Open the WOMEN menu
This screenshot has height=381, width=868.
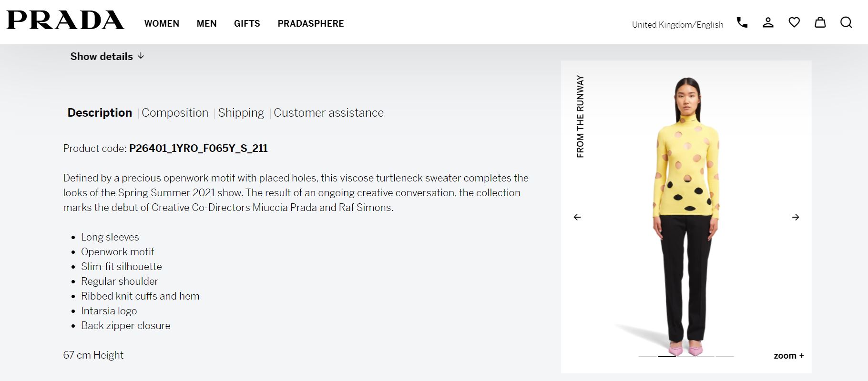tap(162, 23)
